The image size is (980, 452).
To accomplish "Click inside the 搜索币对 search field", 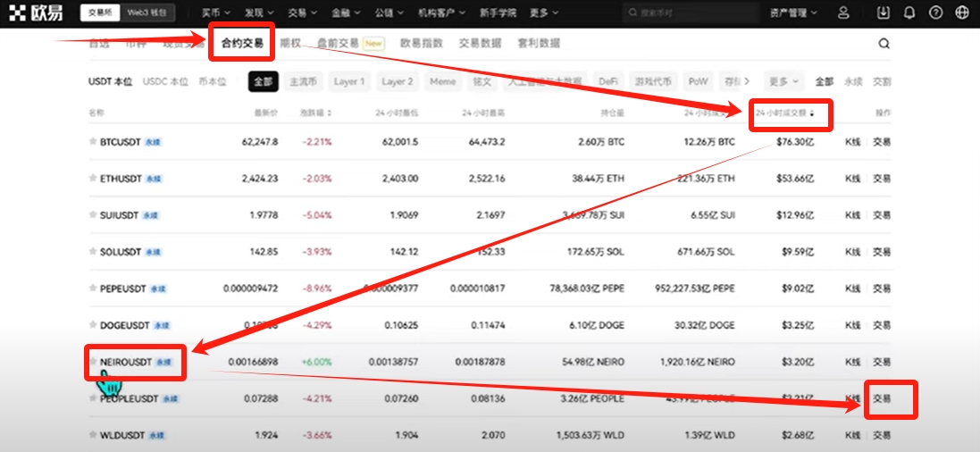I will [691, 13].
